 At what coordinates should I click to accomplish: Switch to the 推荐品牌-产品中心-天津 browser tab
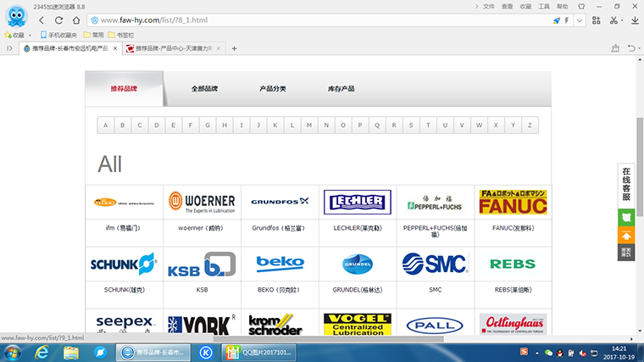[x=174, y=48]
